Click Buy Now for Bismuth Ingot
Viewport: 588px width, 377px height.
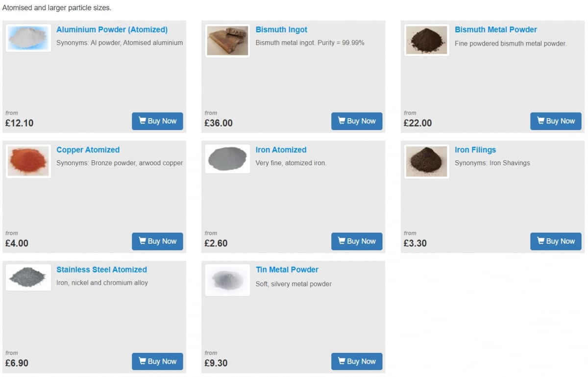click(357, 121)
